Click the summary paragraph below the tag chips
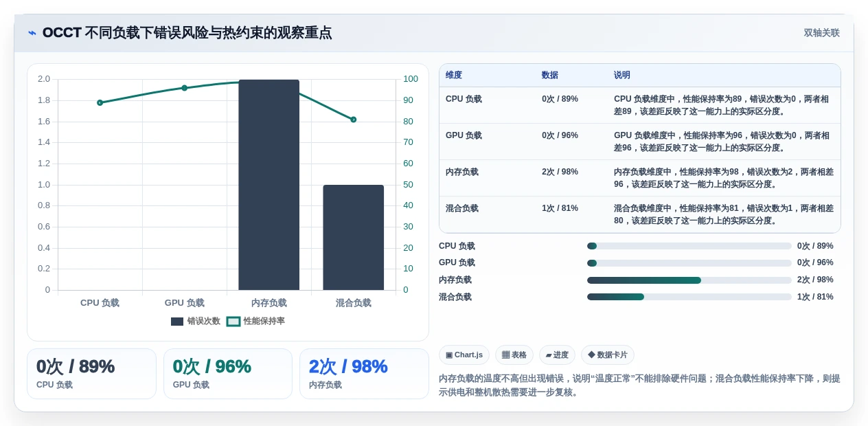The image size is (868, 426). (639, 385)
